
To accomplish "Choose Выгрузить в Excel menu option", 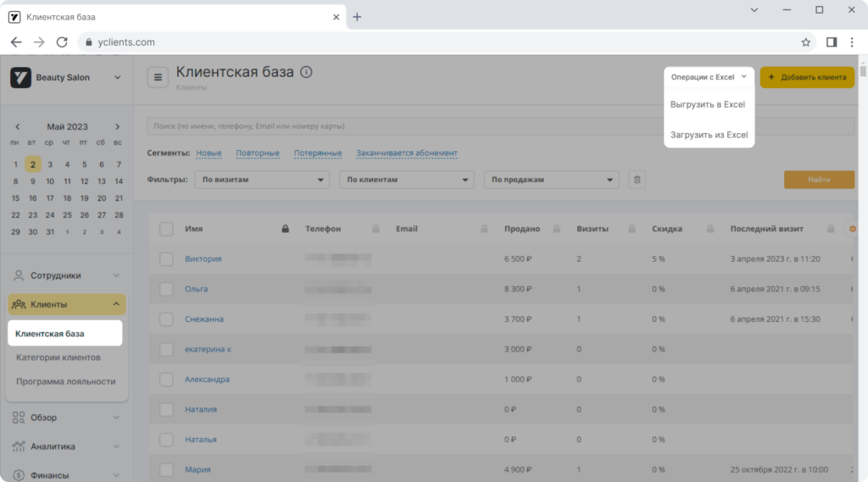I will pos(708,104).
